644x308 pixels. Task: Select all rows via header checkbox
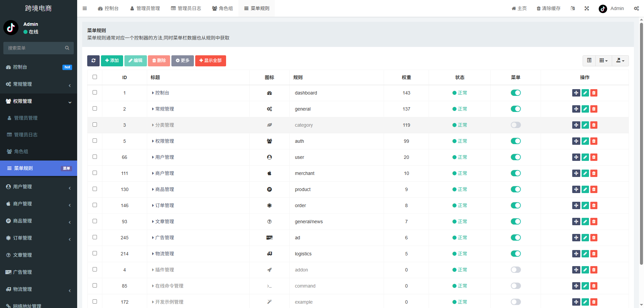95,77
